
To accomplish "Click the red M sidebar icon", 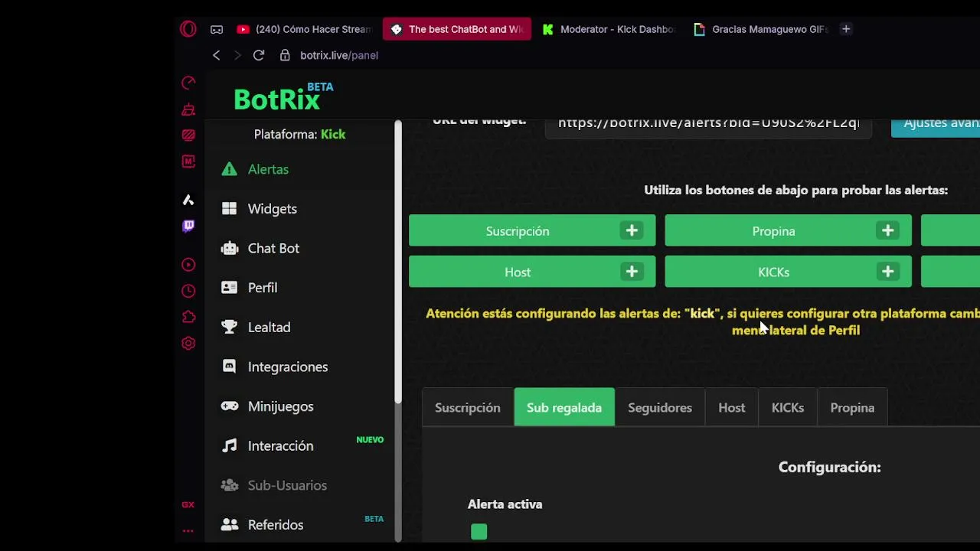I will coord(188,161).
